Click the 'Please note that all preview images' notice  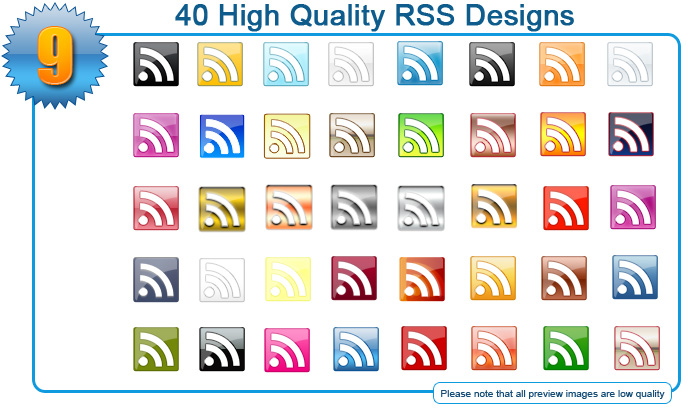click(x=552, y=393)
